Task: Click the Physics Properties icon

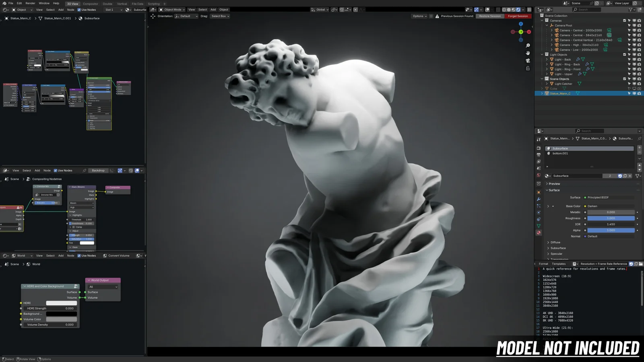Action: tap(539, 212)
